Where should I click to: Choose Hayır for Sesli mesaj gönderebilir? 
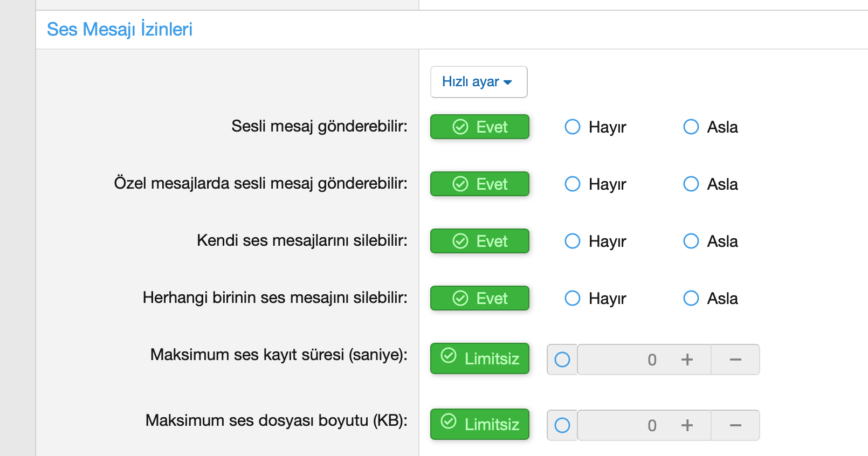(x=595, y=127)
